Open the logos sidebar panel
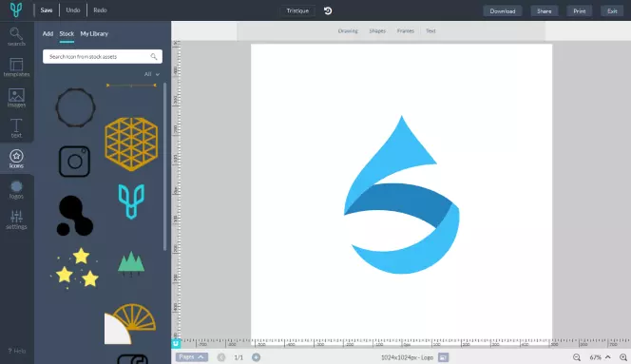The height and width of the screenshot is (364, 631). [16, 190]
